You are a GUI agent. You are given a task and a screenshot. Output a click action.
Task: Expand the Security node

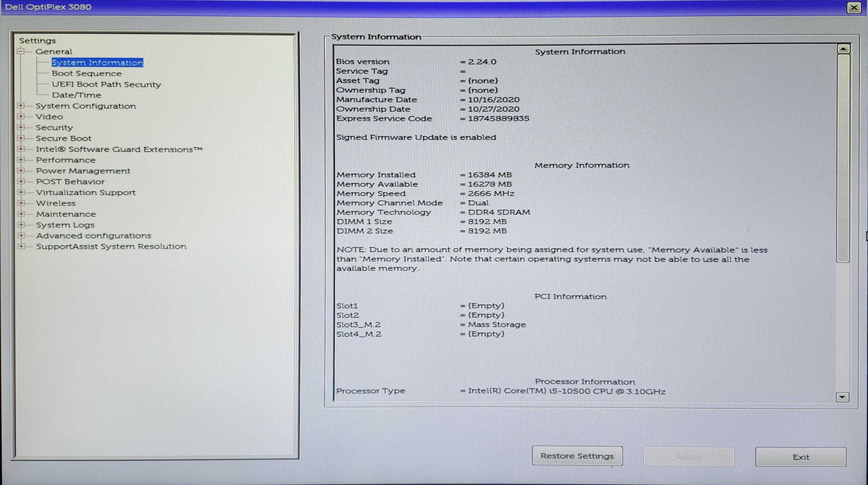click(x=21, y=127)
